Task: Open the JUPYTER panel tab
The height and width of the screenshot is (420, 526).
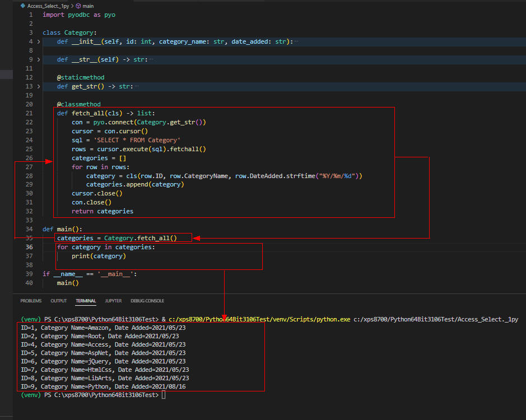Action: 113,301
